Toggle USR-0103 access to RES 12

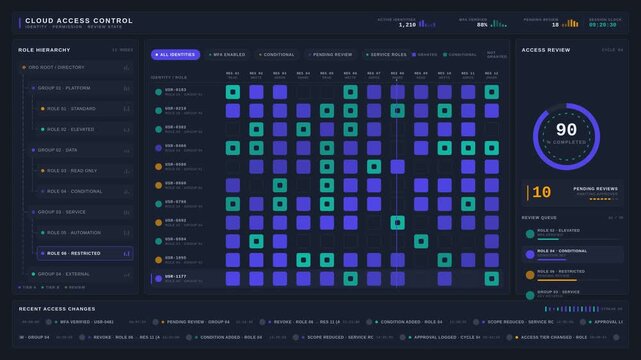pyautogui.click(x=491, y=92)
